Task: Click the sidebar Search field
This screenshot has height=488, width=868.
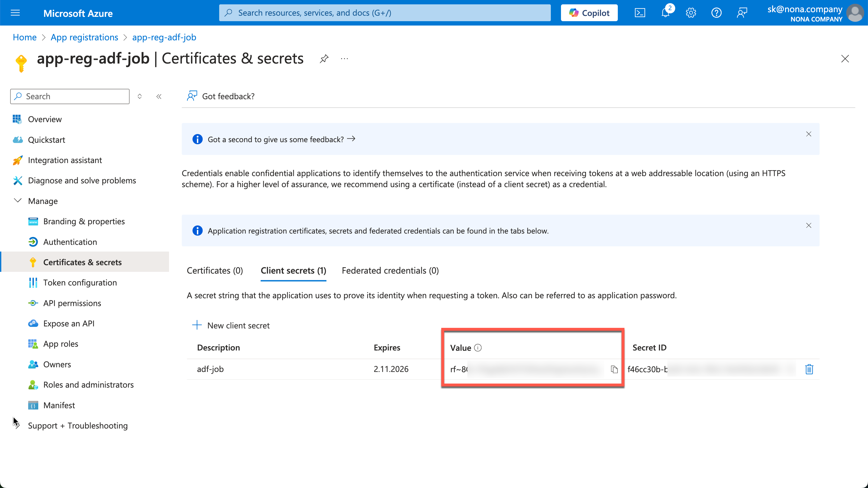Action: tap(70, 96)
